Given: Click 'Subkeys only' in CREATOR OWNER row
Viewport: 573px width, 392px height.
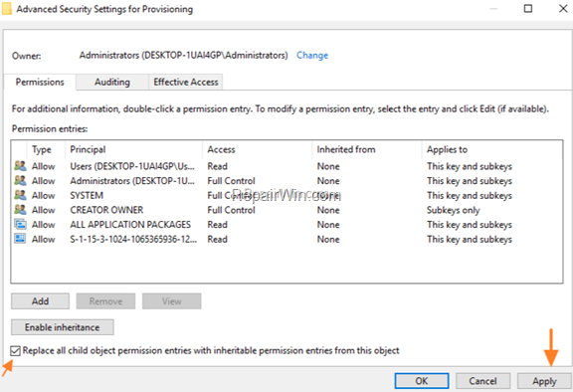Looking at the screenshot, I should pyautogui.click(x=454, y=211).
